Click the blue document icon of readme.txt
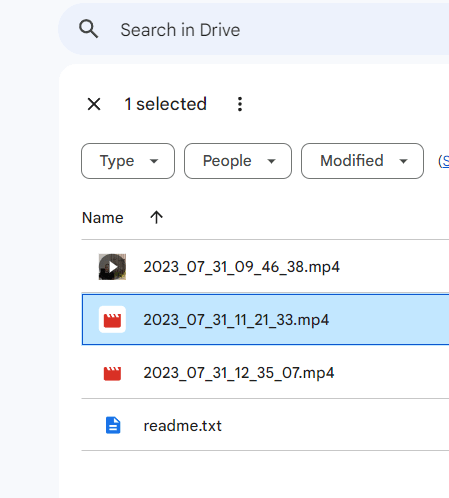 click(x=113, y=425)
